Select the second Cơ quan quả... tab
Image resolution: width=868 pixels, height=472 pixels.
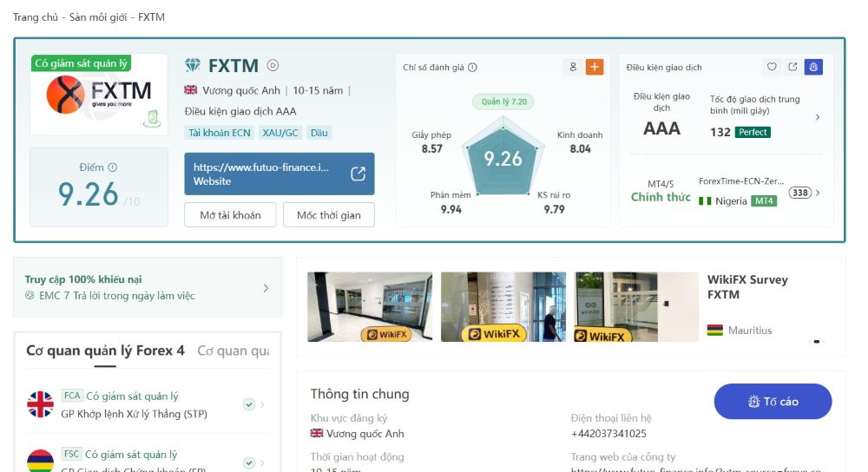233,351
